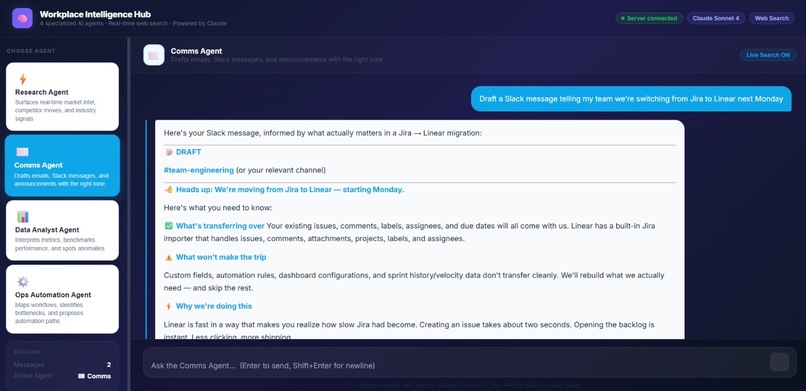Click the lightning icon beside Why we're doing this
806x391 pixels.
coord(169,306)
